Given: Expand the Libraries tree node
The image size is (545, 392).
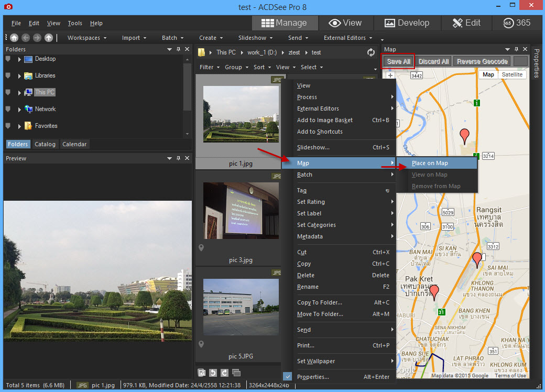Looking at the screenshot, I should [19, 76].
